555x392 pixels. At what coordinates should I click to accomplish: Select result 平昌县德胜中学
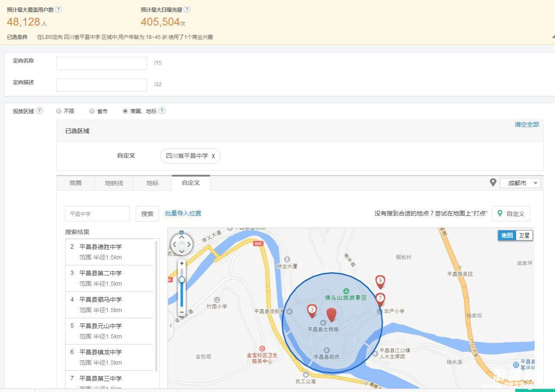109,252
